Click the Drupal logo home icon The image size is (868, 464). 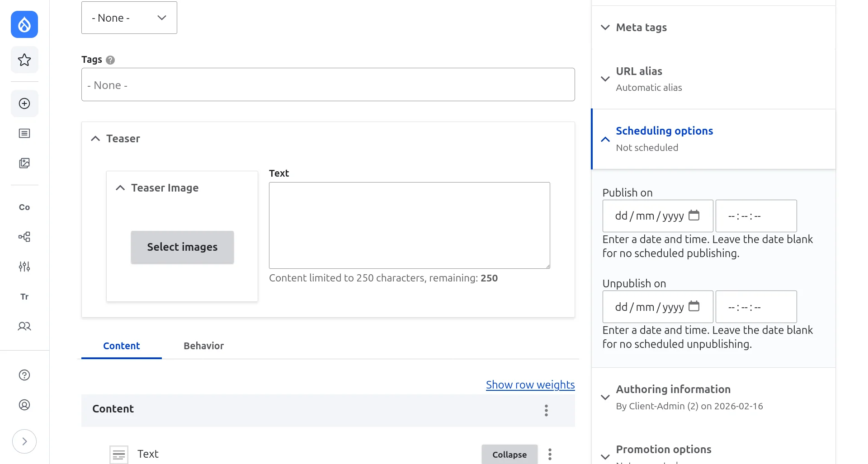click(x=24, y=24)
